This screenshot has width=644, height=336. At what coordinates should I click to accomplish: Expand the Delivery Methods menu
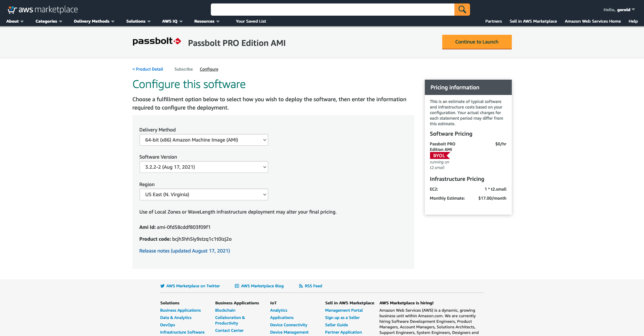point(94,21)
